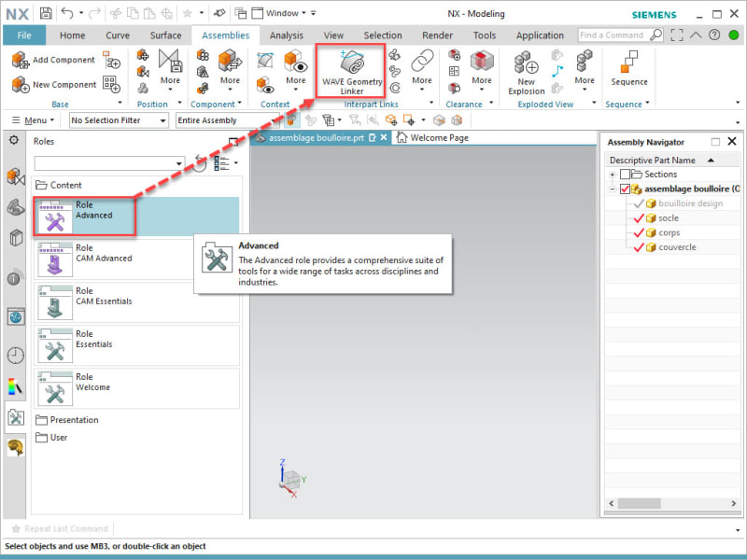This screenshot has height=560, width=747.
Task: Open the Menu button
Action: tap(33, 120)
